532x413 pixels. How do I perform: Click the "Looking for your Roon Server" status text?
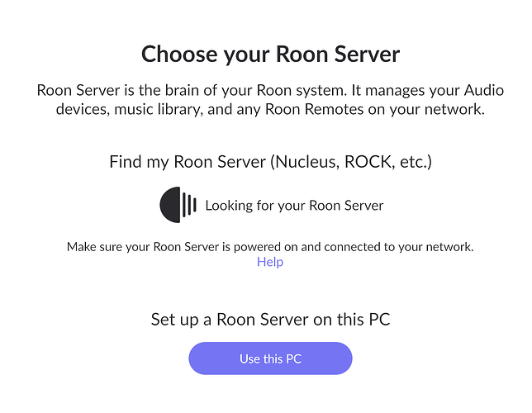(294, 205)
